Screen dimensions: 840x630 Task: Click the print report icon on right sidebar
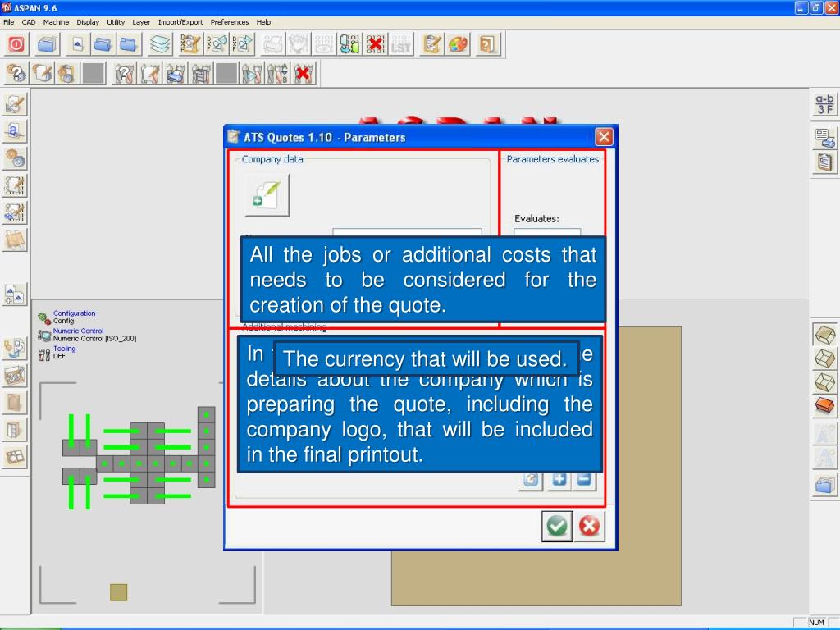coord(824,138)
